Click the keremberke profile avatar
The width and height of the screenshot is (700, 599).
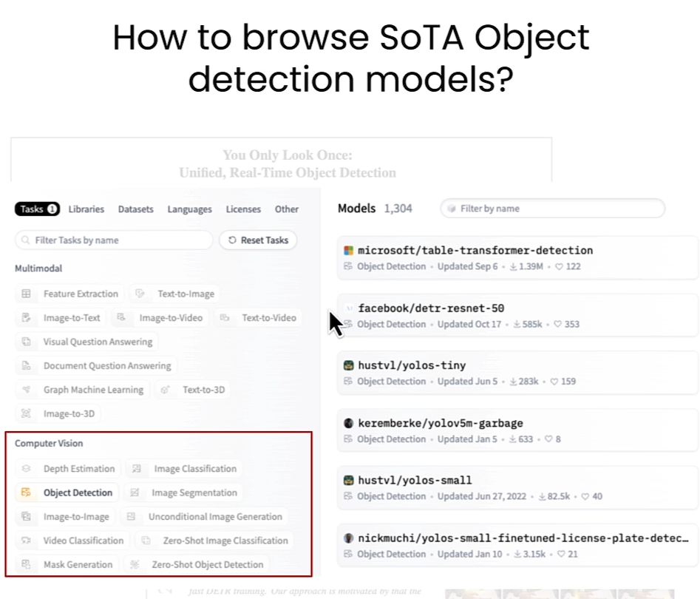[x=349, y=423]
